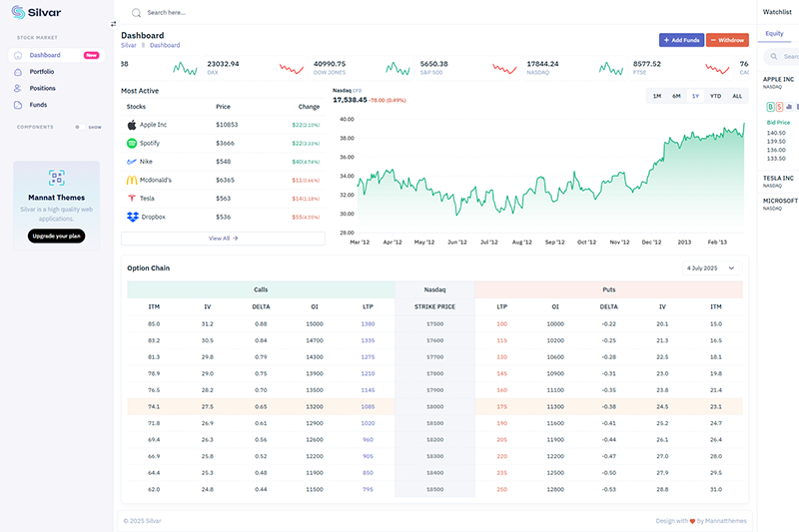Click the Portfolio icon in sidebar
Screen dimensions: 799x532
pyautogui.click(x=18, y=72)
